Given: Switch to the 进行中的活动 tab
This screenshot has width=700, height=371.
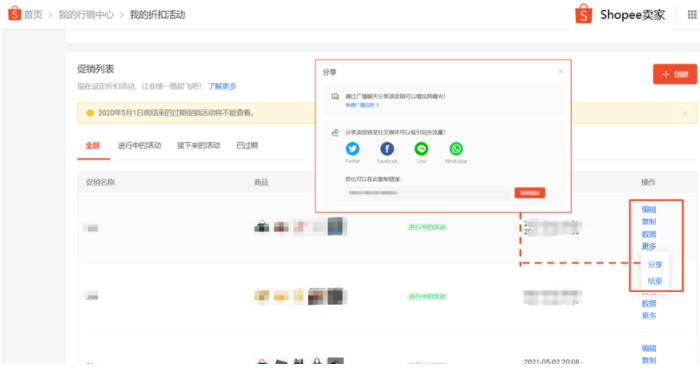Looking at the screenshot, I should tap(139, 146).
